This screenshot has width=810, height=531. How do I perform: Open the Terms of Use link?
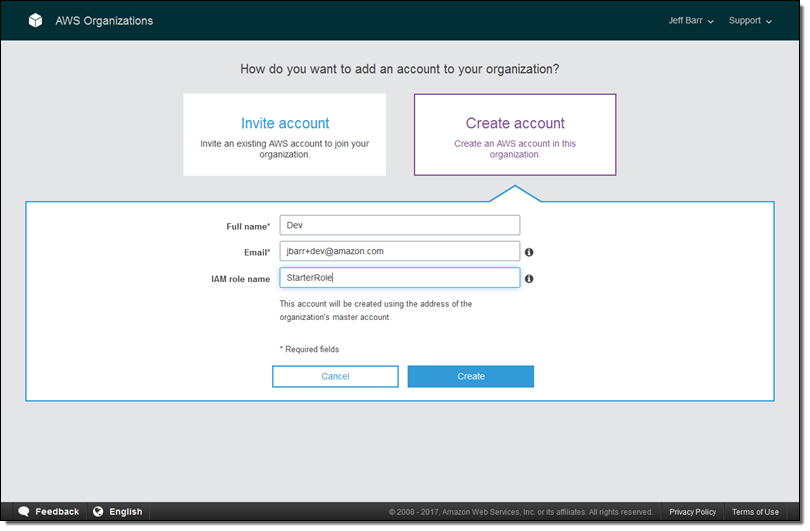click(755, 512)
